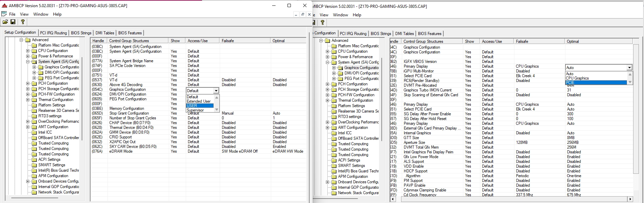
Task: Click the Advanced folder icon in left tree
Action: (28, 40)
